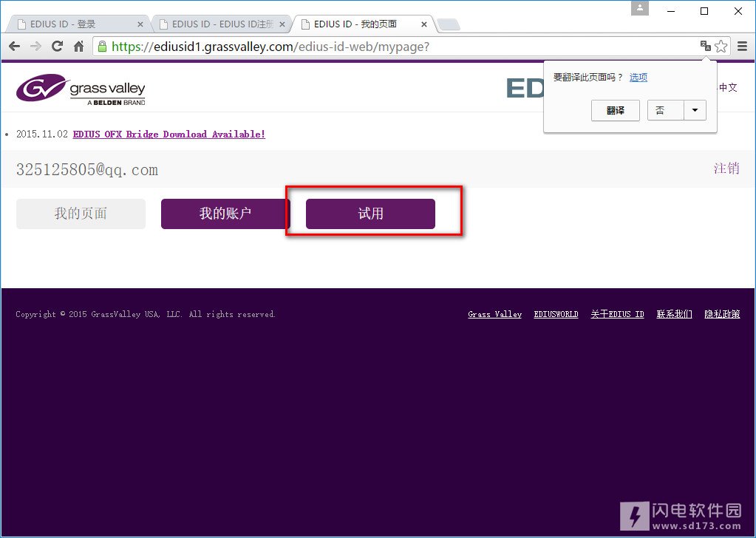Open the EDIUS OFX Bridge Download link

(x=168, y=134)
